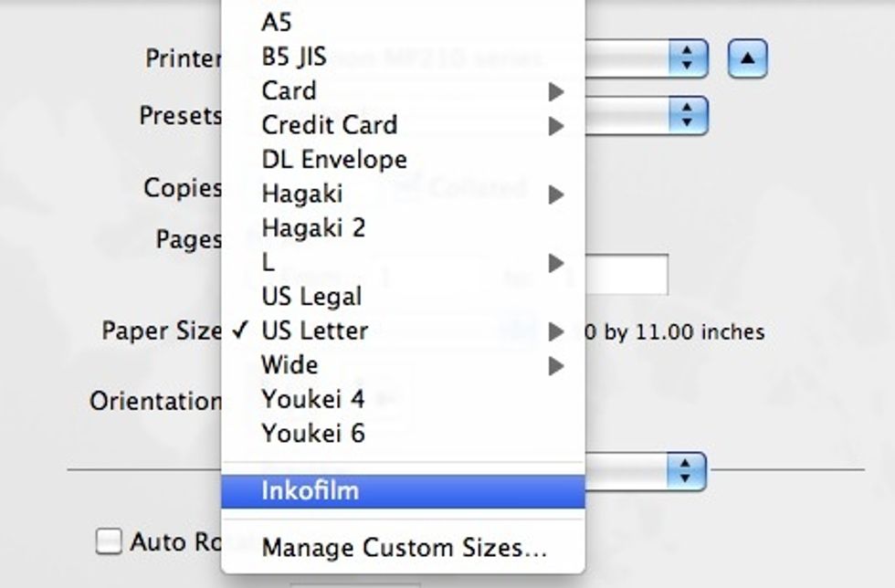The height and width of the screenshot is (588, 895).
Task: Toggle the Auto Rotate checkbox
Action: [x=110, y=542]
